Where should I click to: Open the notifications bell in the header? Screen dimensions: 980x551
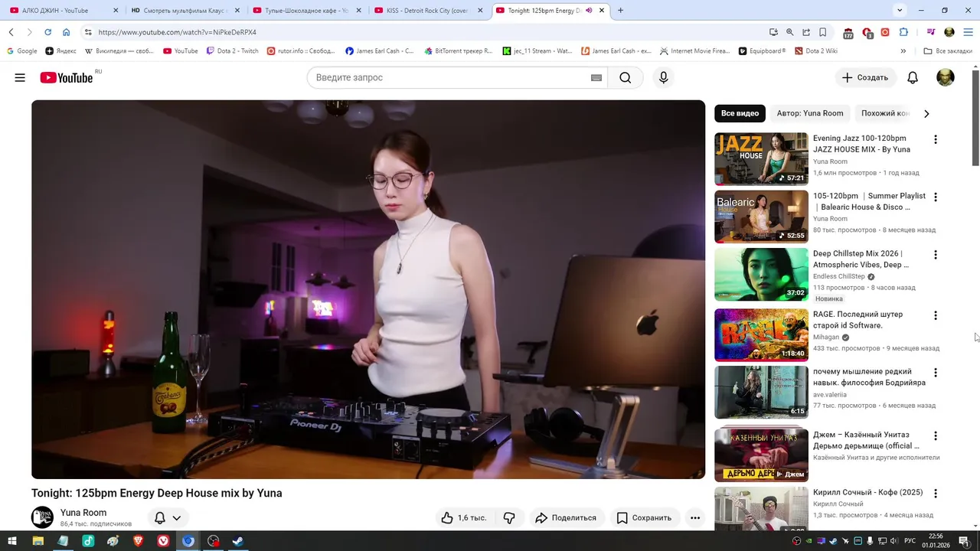click(x=913, y=77)
